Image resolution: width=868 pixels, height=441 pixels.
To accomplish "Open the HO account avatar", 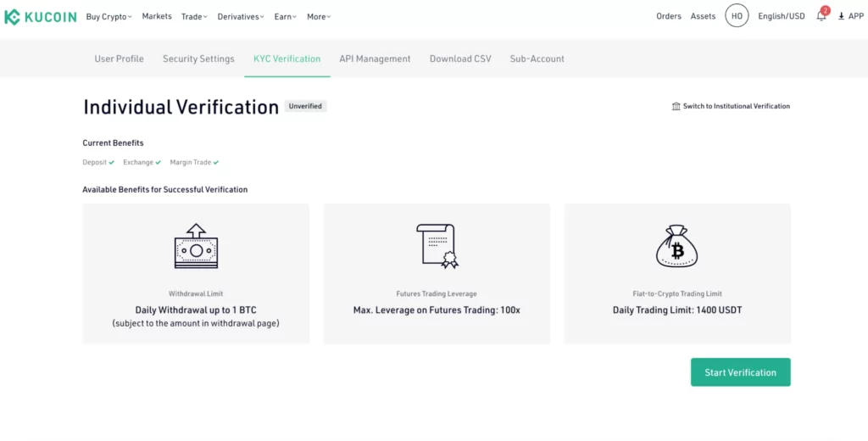I will click(x=737, y=16).
